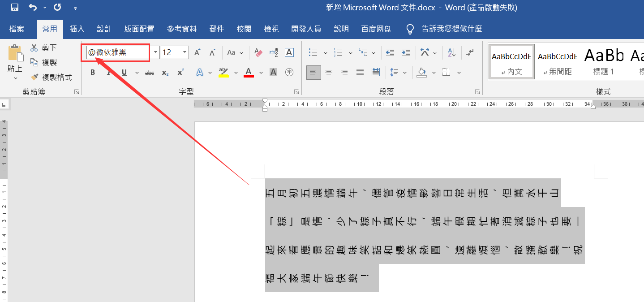Switch to the 版面配置 tab
The width and height of the screenshot is (644, 302).
pyautogui.click(x=139, y=29)
